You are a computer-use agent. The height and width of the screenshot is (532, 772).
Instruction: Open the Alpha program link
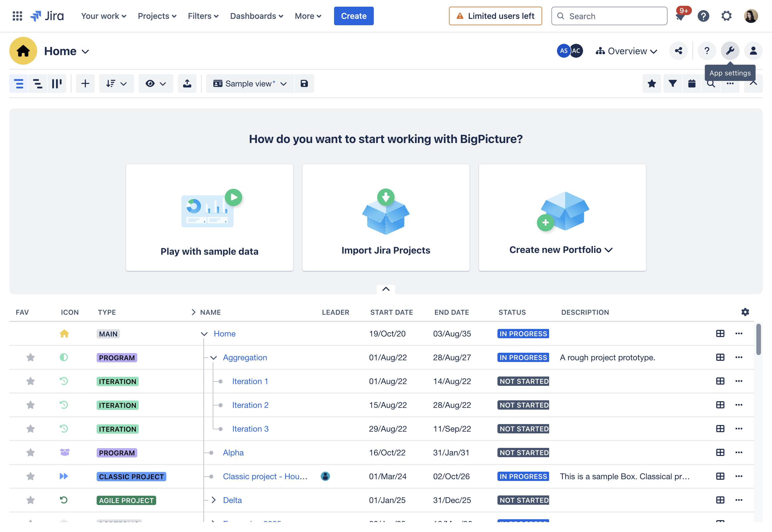[x=233, y=453]
